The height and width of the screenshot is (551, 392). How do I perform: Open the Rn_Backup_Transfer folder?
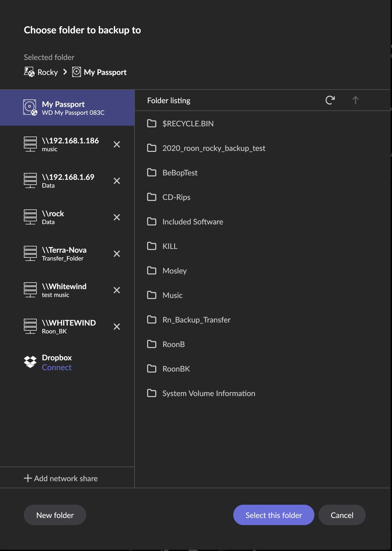[196, 320]
